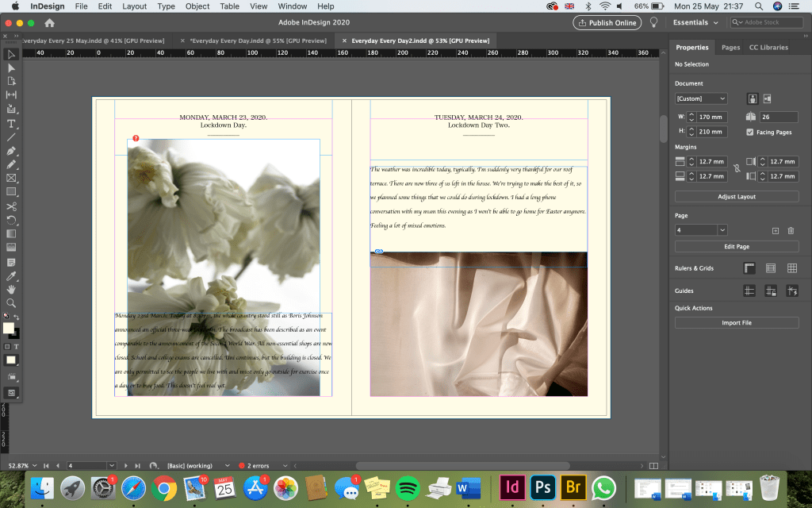Select the Scissors tool in toolbar
This screenshot has width=812, height=508.
pos(11,206)
